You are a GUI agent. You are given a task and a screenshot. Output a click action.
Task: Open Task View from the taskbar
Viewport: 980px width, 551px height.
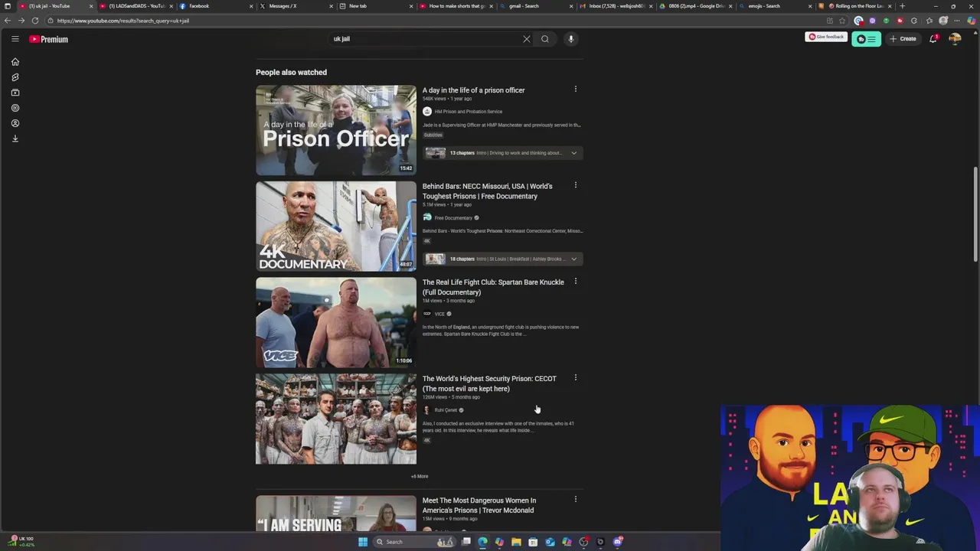465,542
